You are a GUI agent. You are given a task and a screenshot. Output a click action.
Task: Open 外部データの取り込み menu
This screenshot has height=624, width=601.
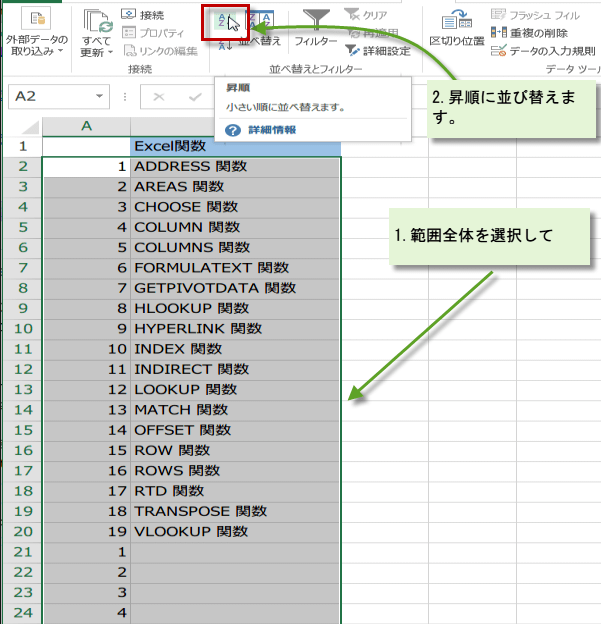tap(37, 32)
